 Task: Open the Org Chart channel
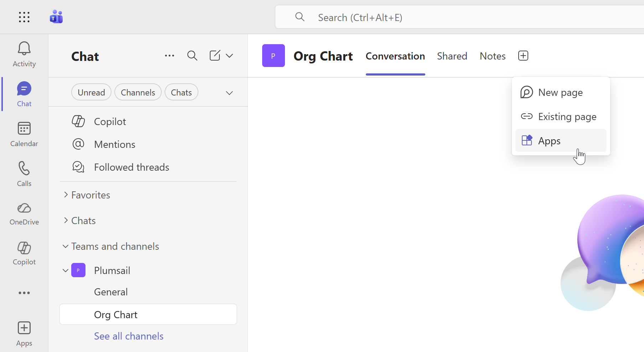[x=115, y=314]
